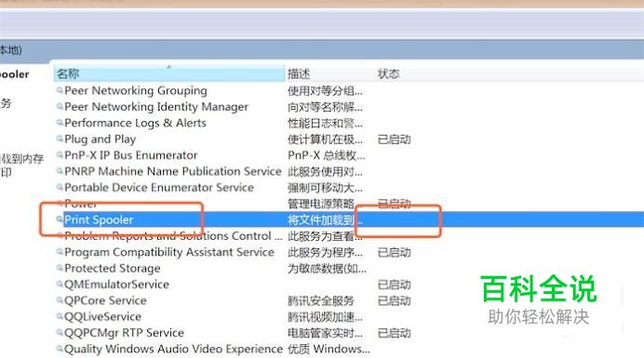Click description 将文件加载到 of Print Spooler
The image size is (644, 358).
click(x=325, y=220)
